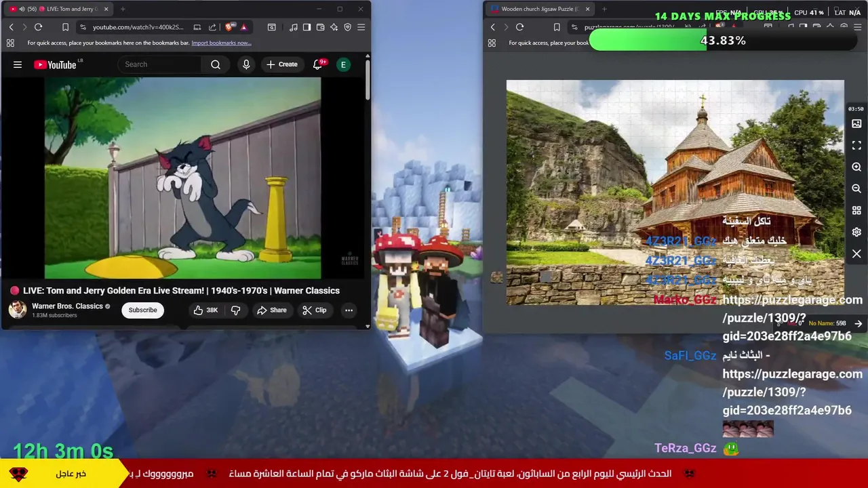Open tab search icon in YouTube window toolbar
868x488 pixels.
pyautogui.click(x=271, y=27)
